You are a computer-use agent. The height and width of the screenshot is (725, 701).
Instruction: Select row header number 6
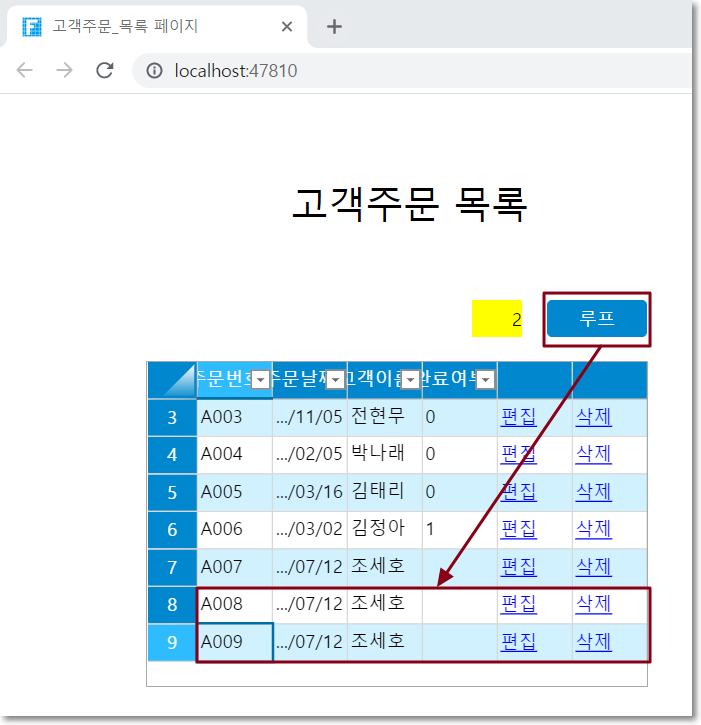(x=172, y=529)
